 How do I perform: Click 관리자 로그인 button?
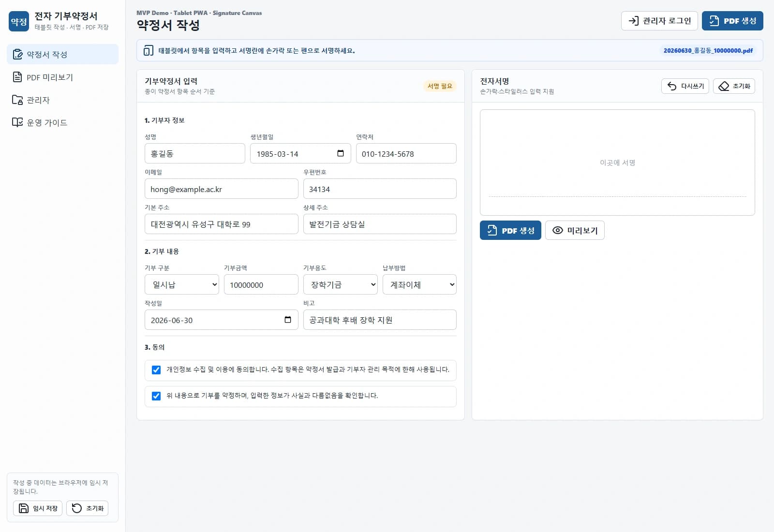pyautogui.click(x=659, y=21)
